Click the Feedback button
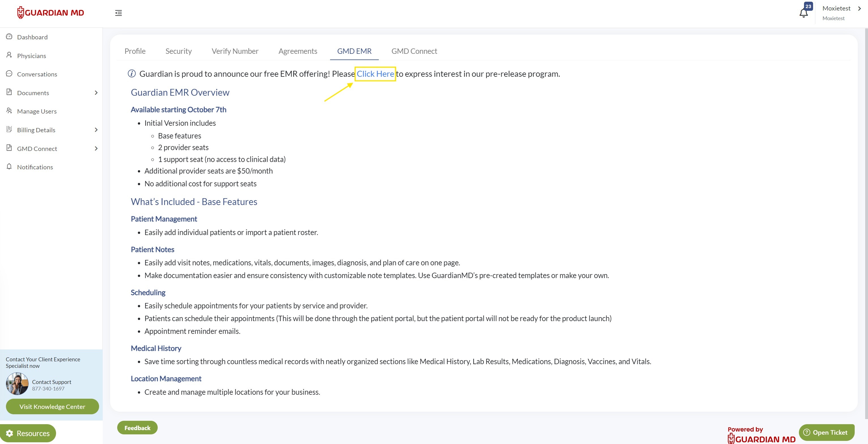The height and width of the screenshot is (444, 868). (x=137, y=428)
